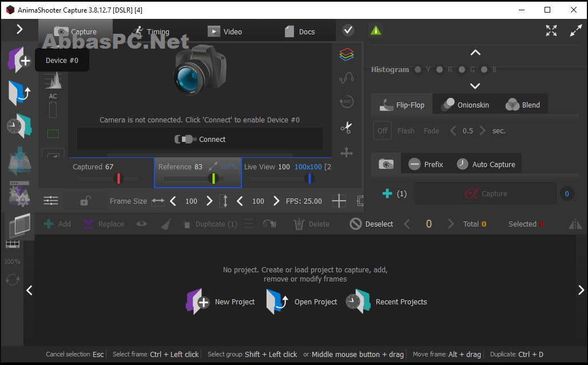Click the scissors crop icon

[x=347, y=128]
